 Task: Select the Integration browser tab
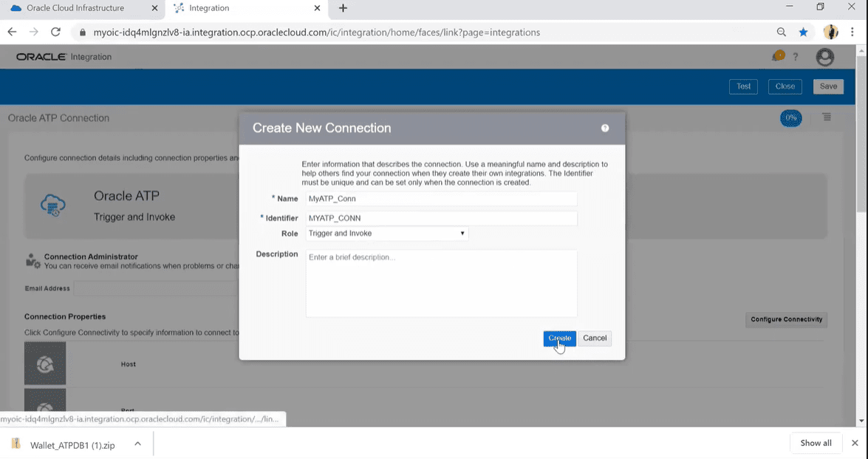209,8
